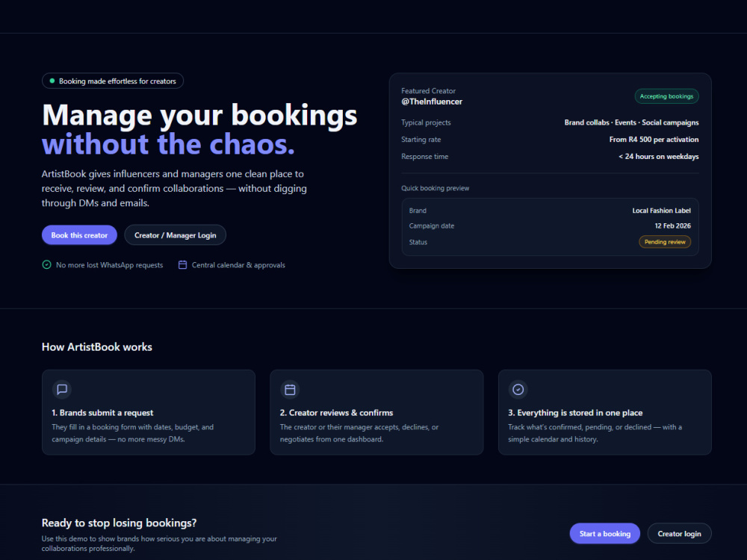Click the No more lost WhatsApp requests text
The image size is (747, 560).
110,265
